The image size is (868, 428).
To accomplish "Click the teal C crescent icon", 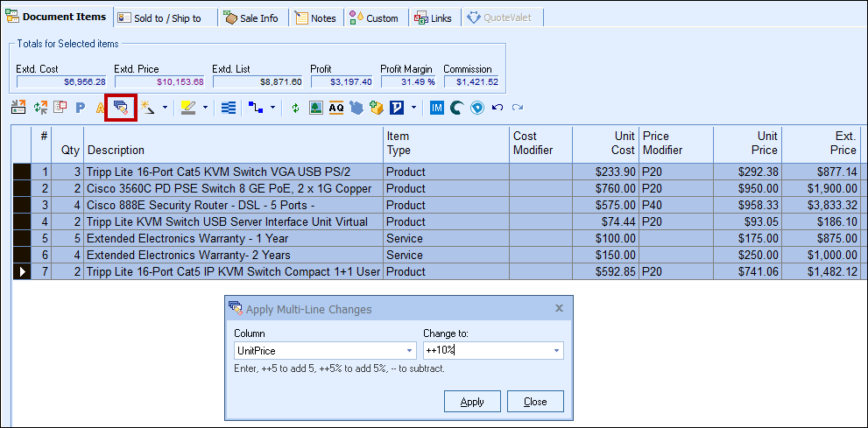I will (456, 108).
